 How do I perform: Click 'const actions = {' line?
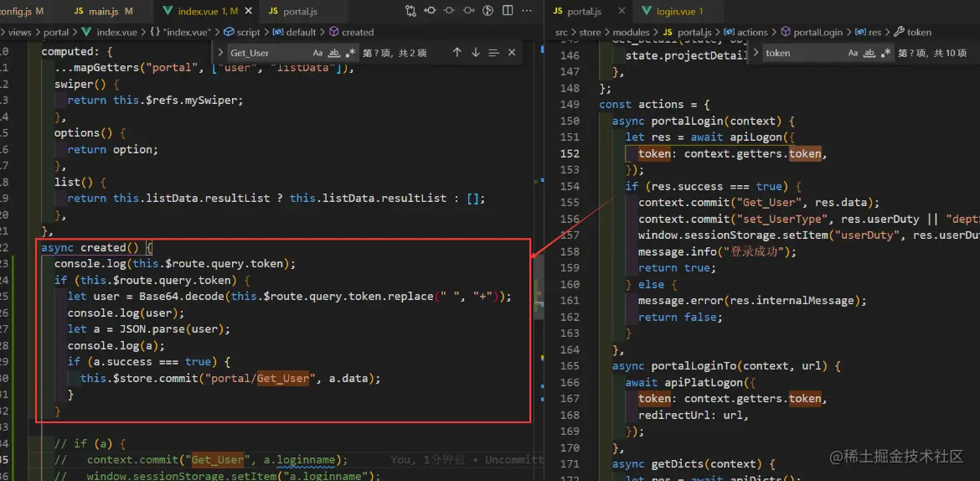click(x=654, y=105)
